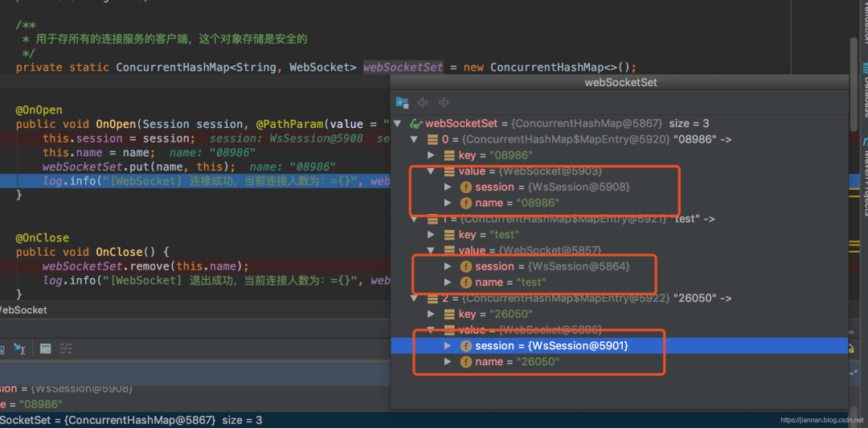Click the Evaluate Expression calculator icon
Screen dimensions: 868x428
(x=46, y=348)
